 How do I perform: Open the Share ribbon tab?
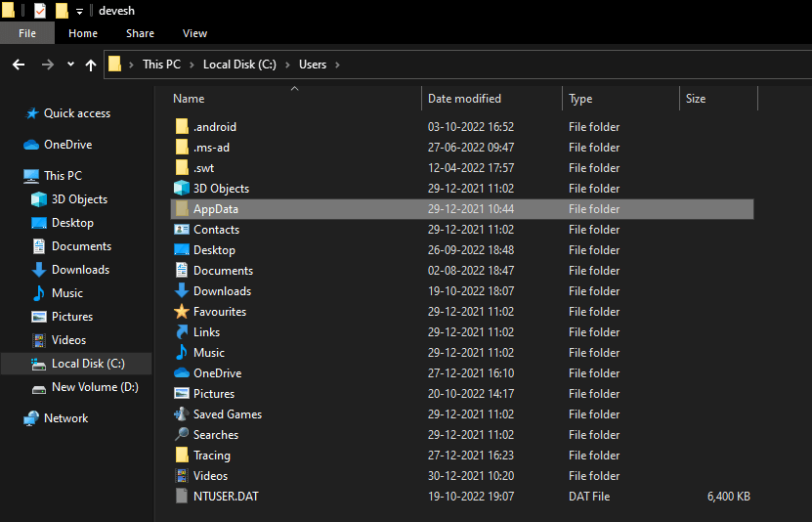pos(140,33)
